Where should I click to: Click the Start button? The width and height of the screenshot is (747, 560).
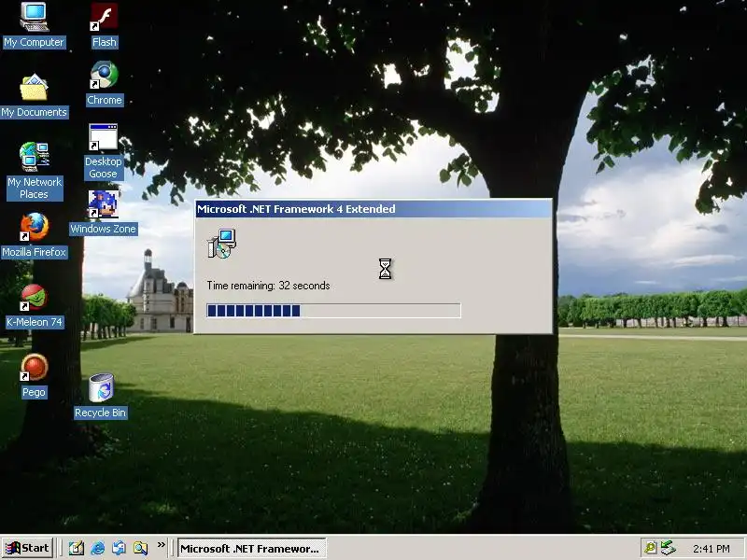tap(28, 548)
